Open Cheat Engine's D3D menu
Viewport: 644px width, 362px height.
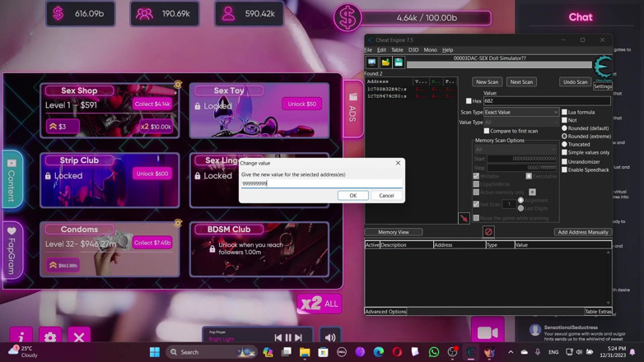(413, 49)
